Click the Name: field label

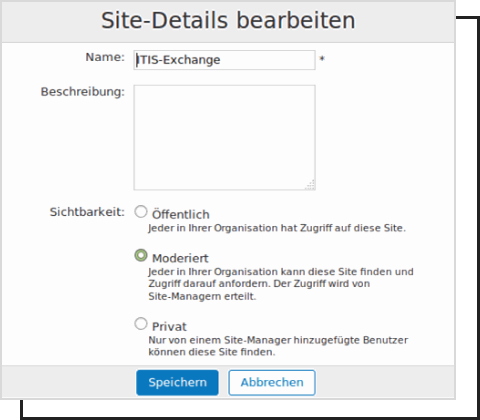point(105,57)
